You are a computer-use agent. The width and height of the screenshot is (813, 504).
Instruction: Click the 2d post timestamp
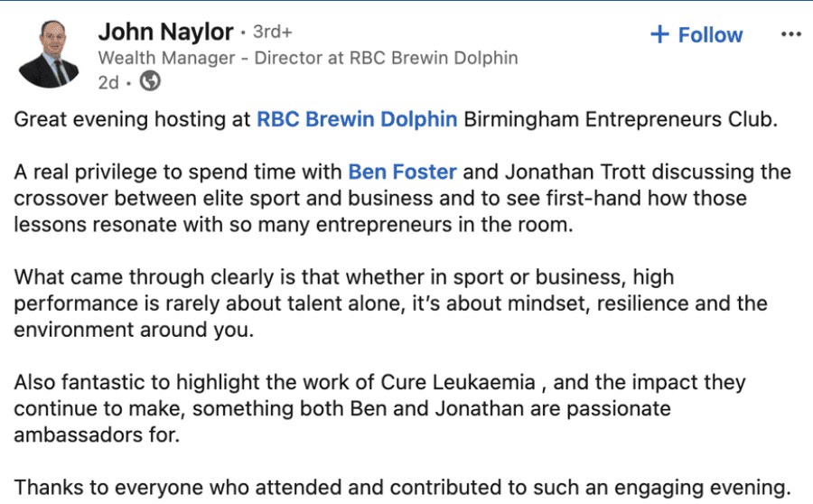click(x=107, y=82)
